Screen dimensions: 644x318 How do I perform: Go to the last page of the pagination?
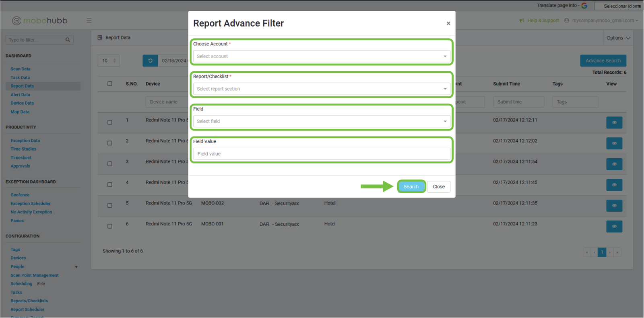pyautogui.click(x=617, y=252)
